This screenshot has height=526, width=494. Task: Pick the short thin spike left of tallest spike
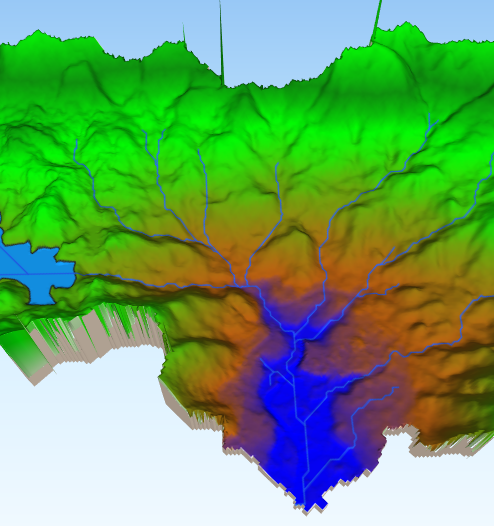(x=184, y=33)
